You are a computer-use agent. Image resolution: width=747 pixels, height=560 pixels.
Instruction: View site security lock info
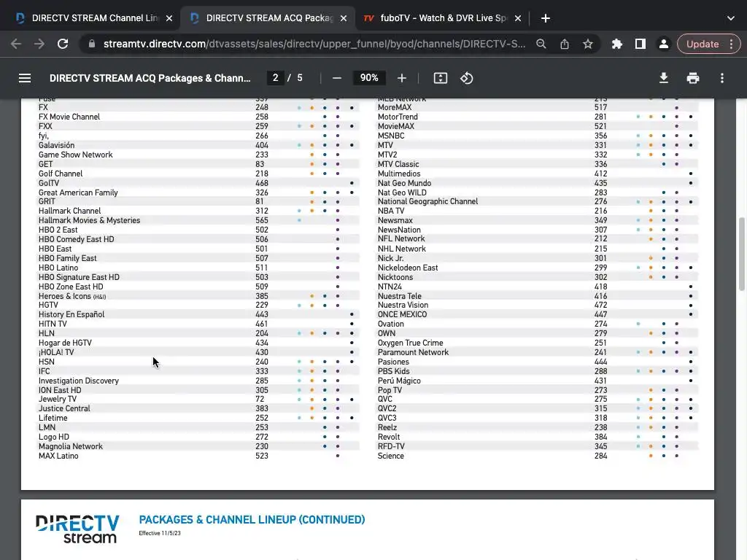click(x=92, y=44)
